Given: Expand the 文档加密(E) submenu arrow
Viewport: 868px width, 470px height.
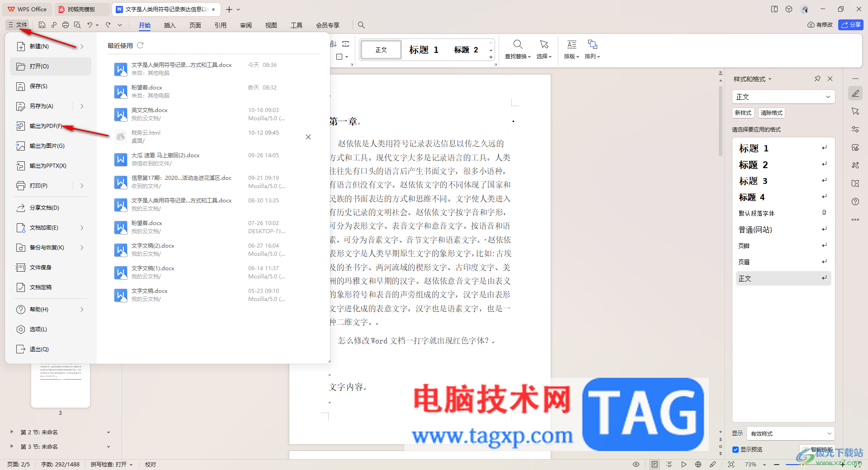Looking at the screenshot, I should (82, 228).
